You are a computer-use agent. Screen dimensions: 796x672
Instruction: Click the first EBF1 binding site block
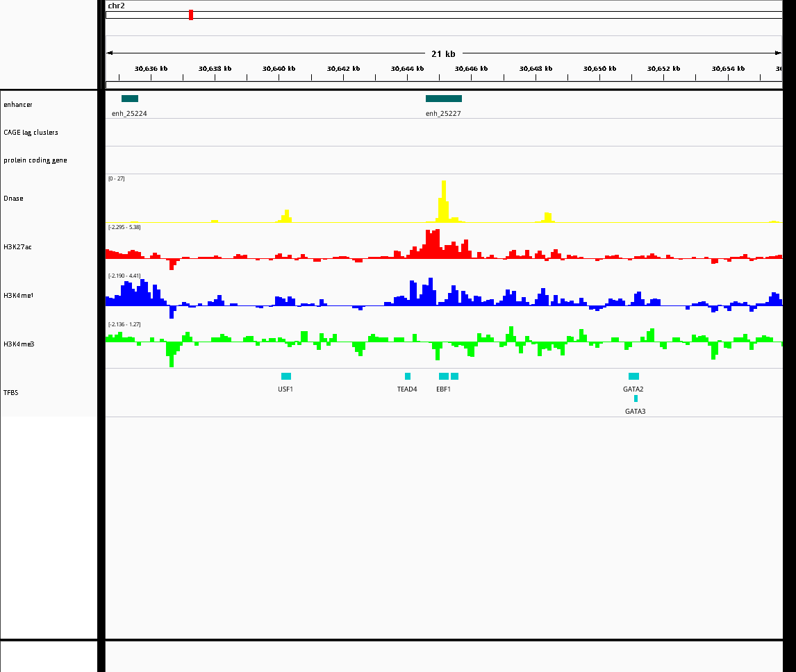pyautogui.click(x=443, y=376)
